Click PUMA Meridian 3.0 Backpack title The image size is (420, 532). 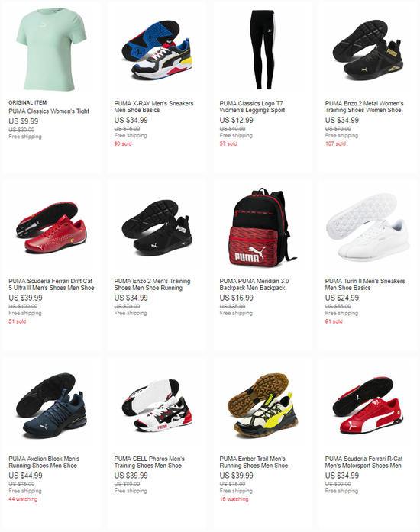[254, 285]
